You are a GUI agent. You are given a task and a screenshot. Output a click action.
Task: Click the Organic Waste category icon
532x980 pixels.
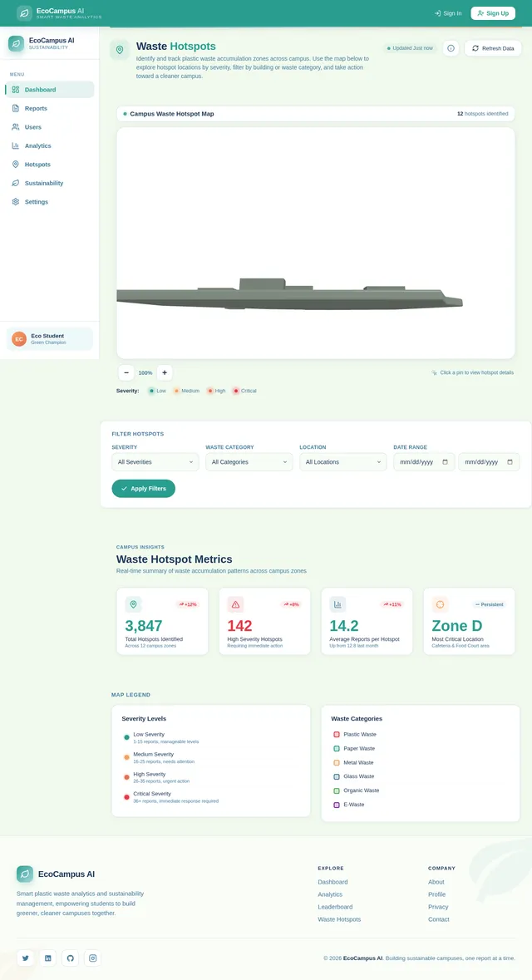(x=337, y=790)
